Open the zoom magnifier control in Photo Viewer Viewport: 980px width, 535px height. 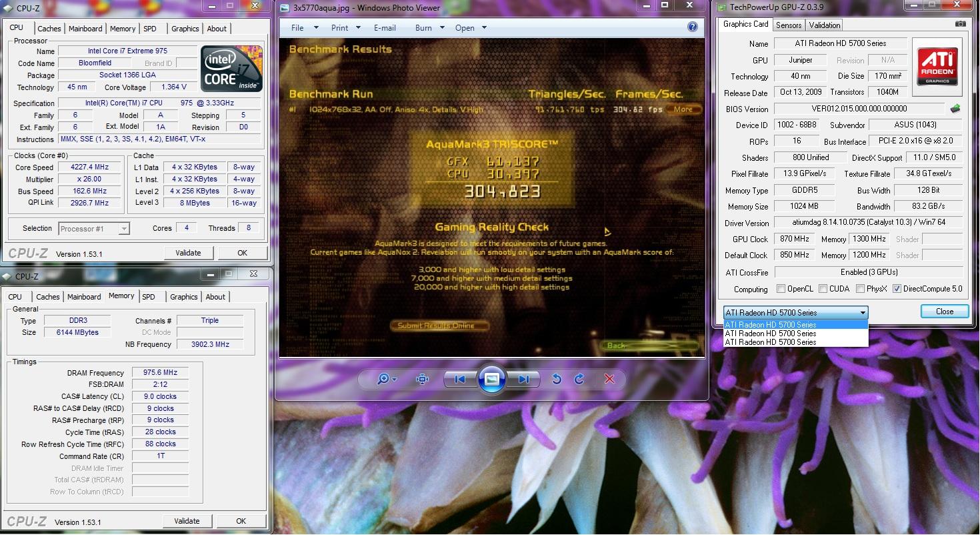tap(386, 379)
